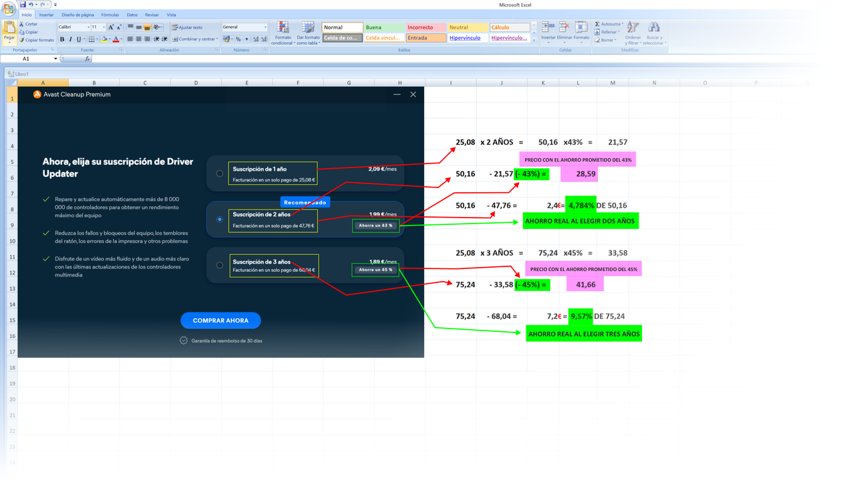
Task: Open the Datos ribbon tab
Action: point(132,15)
